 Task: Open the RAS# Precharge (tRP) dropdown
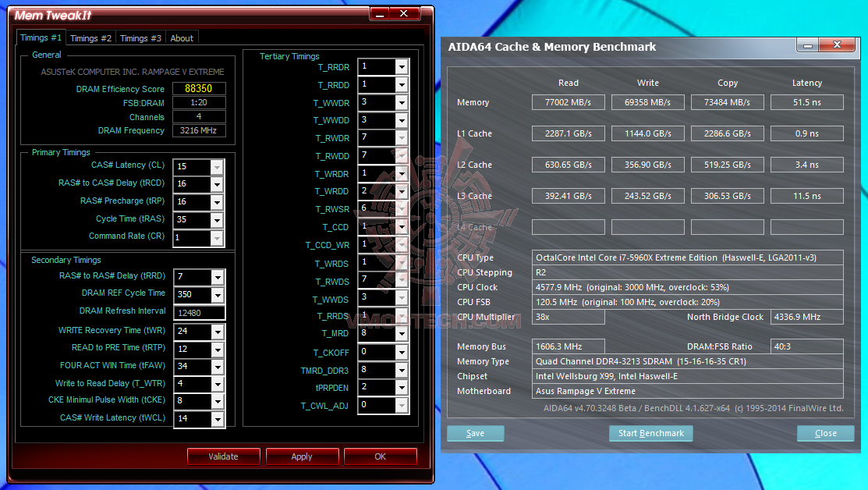[x=217, y=202]
